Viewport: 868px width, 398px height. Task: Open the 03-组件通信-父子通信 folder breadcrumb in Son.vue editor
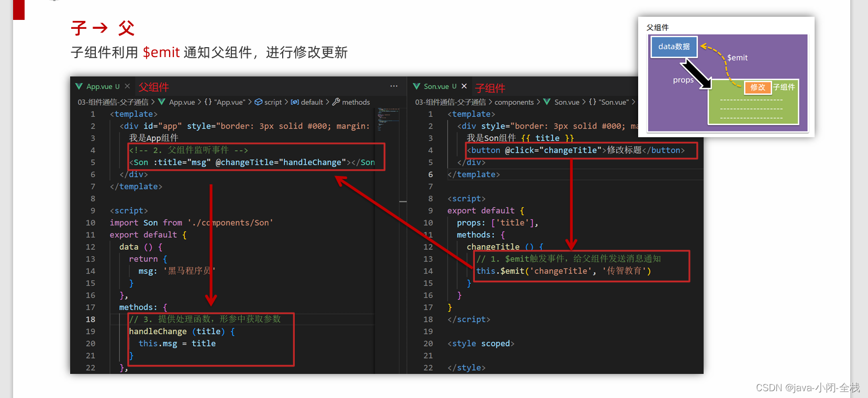(x=450, y=102)
